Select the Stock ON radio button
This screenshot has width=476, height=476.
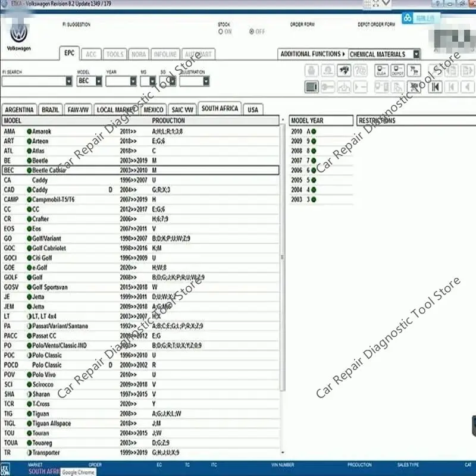click(x=221, y=32)
